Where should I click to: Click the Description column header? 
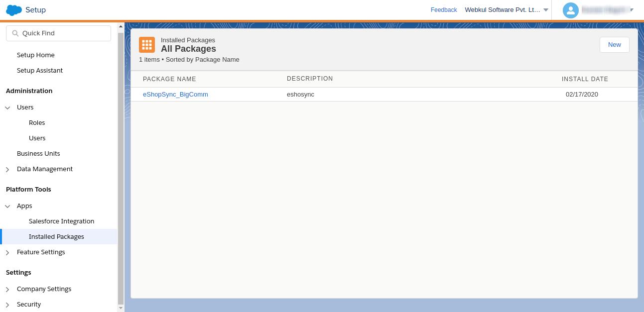310,79
